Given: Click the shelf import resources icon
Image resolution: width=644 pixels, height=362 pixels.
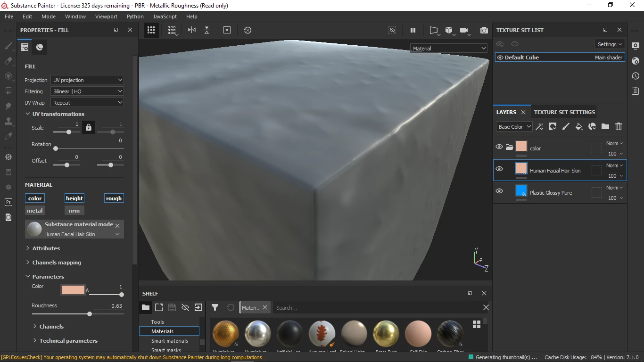Looking at the screenshot, I should coord(198,307).
